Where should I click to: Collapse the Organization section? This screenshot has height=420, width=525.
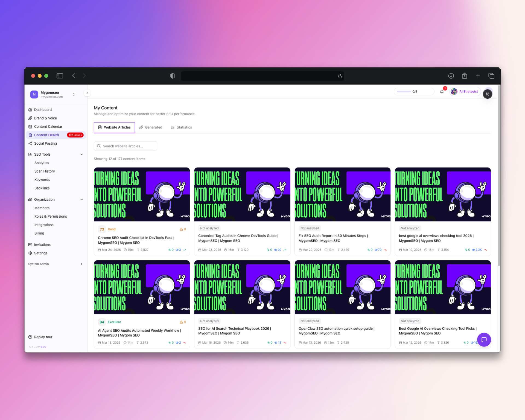81,200
